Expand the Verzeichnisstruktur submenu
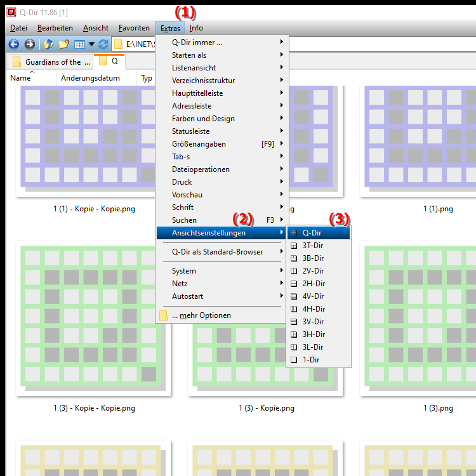The image size is (476, 476). (x=221, y=81)
